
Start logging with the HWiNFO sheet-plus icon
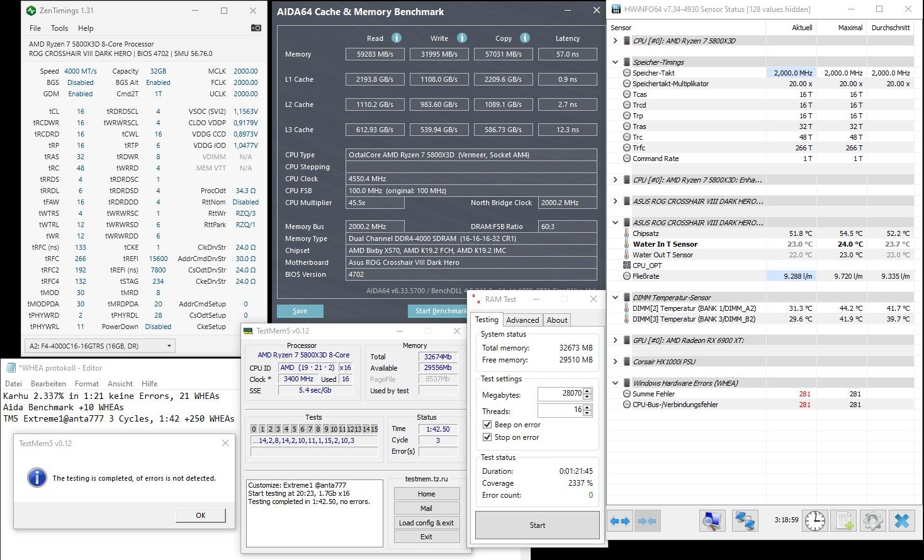843,521
